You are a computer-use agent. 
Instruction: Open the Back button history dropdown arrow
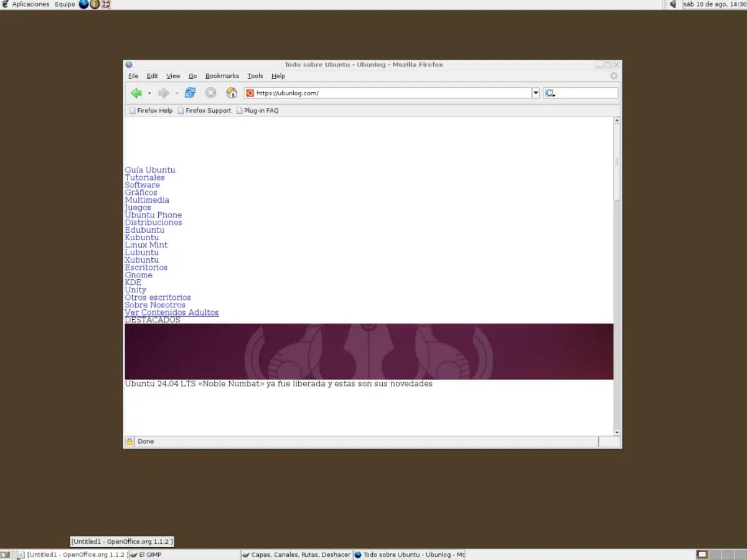click(149, 93)
